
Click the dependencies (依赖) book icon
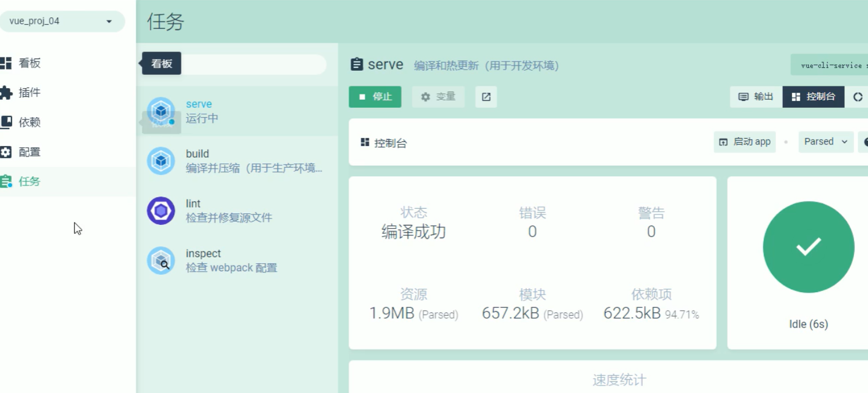tap(6, 122)
